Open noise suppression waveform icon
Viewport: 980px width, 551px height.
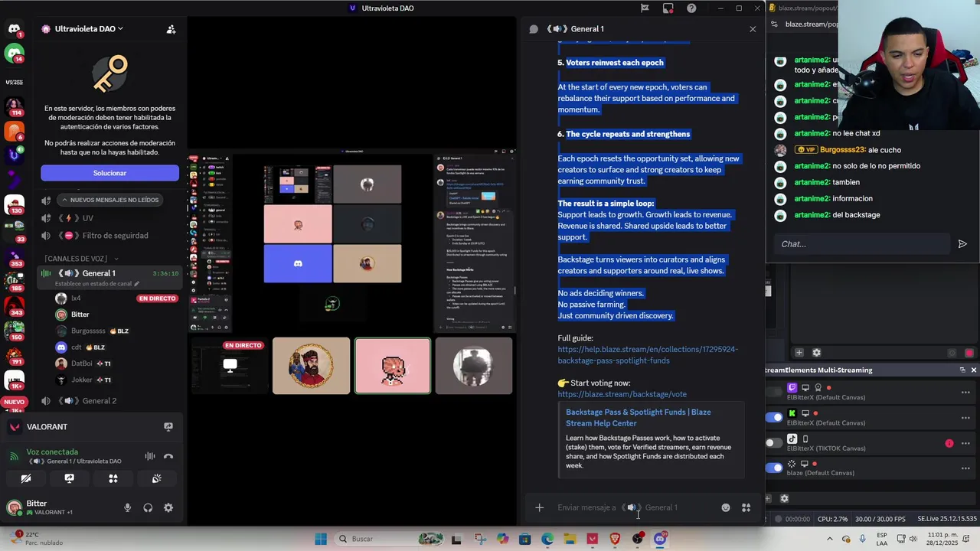coord(150,456)
